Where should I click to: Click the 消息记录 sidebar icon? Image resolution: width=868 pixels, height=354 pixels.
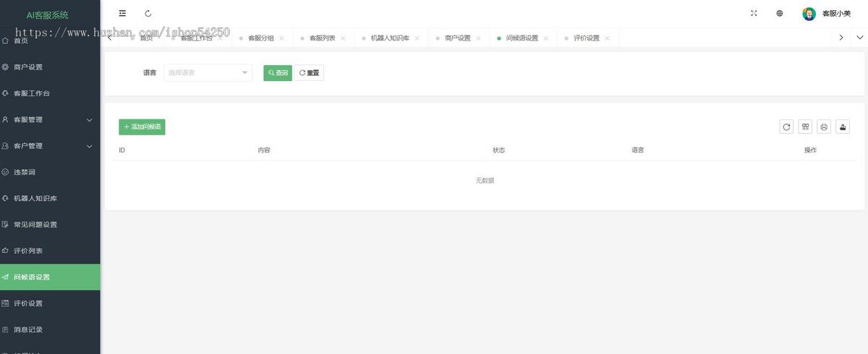click(5, 329)
